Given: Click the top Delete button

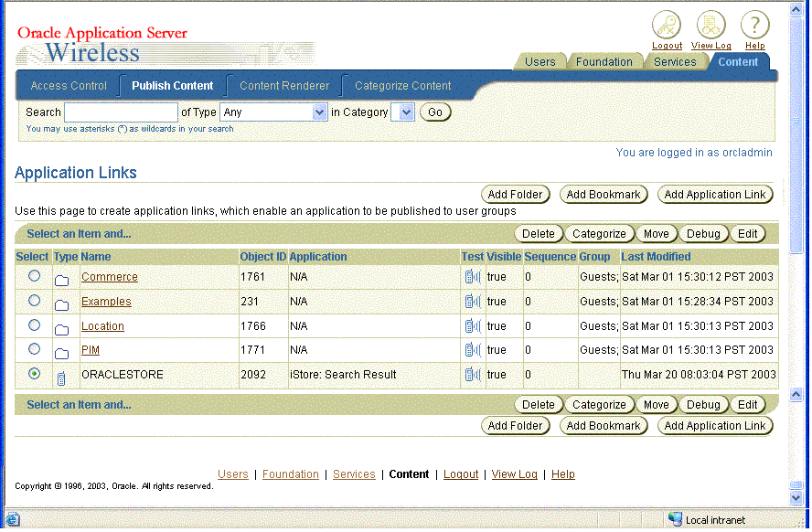Looking at the screenshot, I should click(538, 234).
